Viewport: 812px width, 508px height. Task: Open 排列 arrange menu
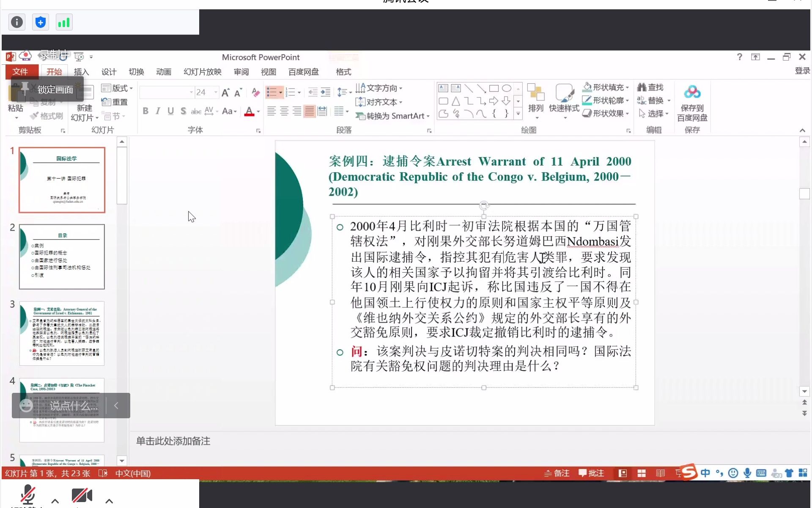(x=536, y=101)
